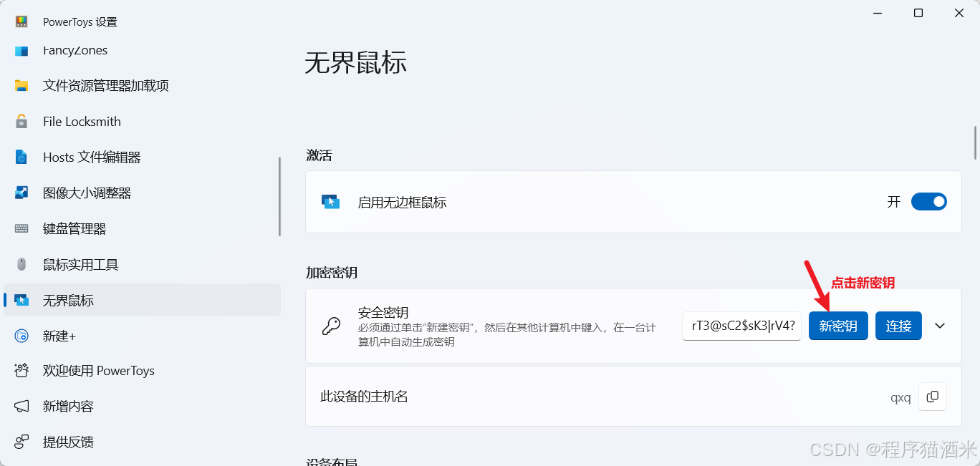This screenshot has height=466, width=980.
Task: Open FancyZones settings page
Action: (x=142, y=51)
